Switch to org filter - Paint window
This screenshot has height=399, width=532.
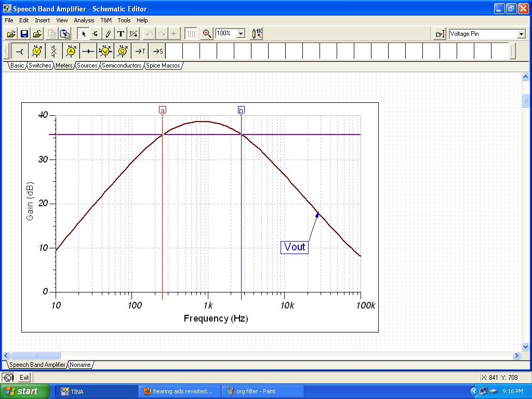pyautogui.click(x=262, y=392)
